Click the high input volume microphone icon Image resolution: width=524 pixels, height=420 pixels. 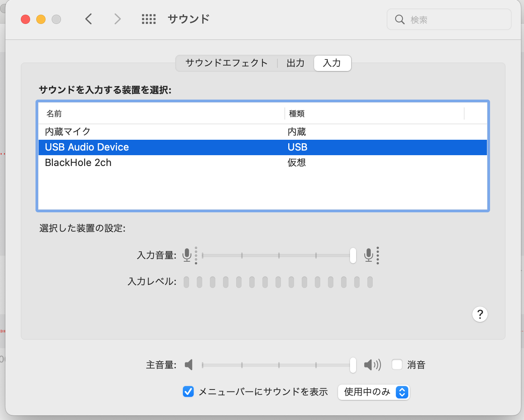click(x=369, y=255)
